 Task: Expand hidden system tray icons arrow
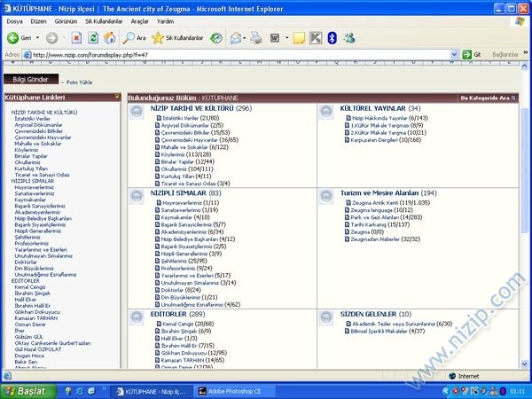coord(446,392)
